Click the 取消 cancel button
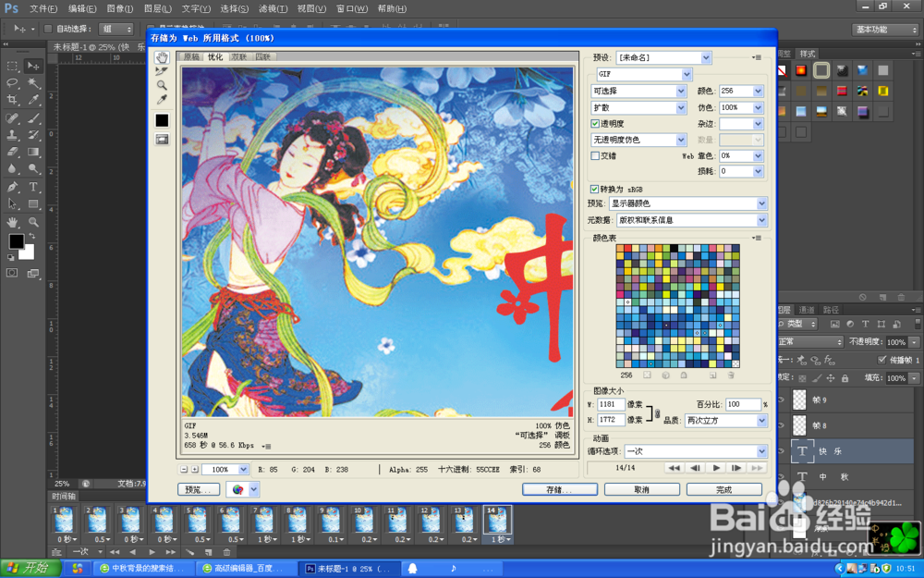The height and width of the screenshot is (578, 924). 642,489
